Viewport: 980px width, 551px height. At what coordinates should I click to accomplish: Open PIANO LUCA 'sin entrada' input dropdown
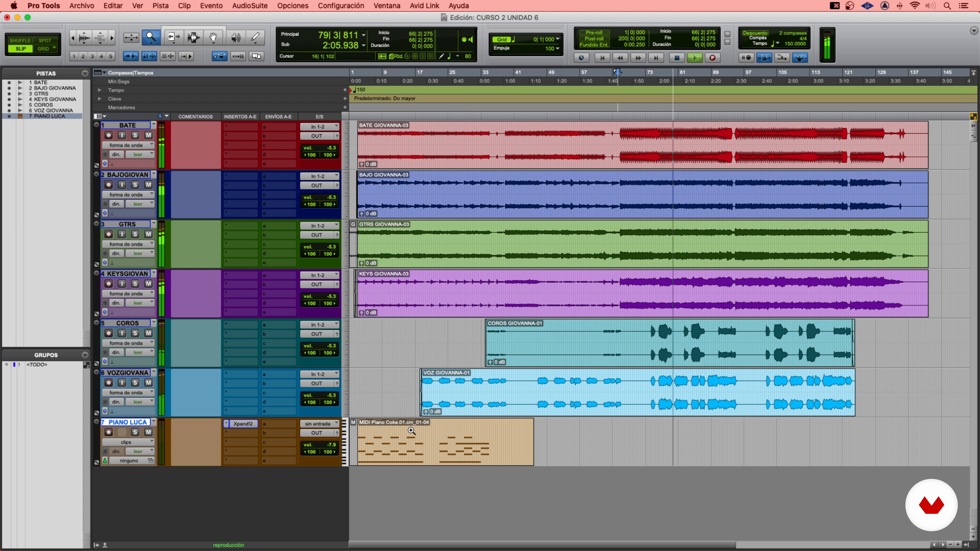[x=319, y=424]
